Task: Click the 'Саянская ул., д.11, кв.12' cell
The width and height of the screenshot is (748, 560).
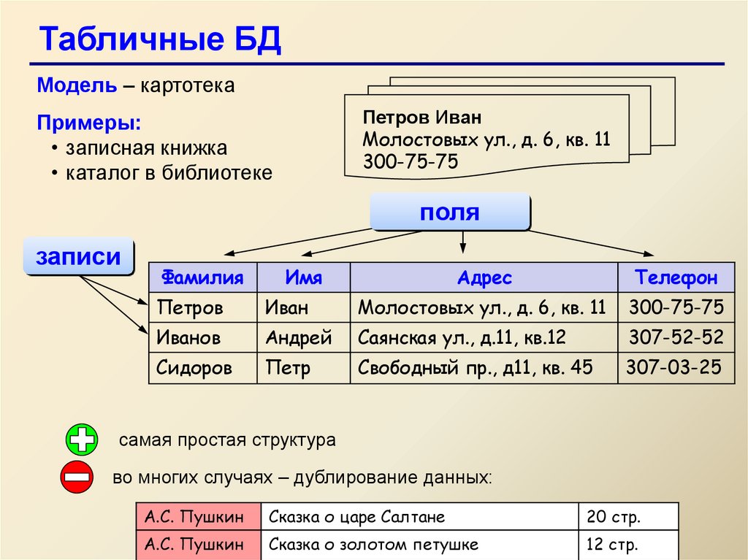Action: coord(484,337)
